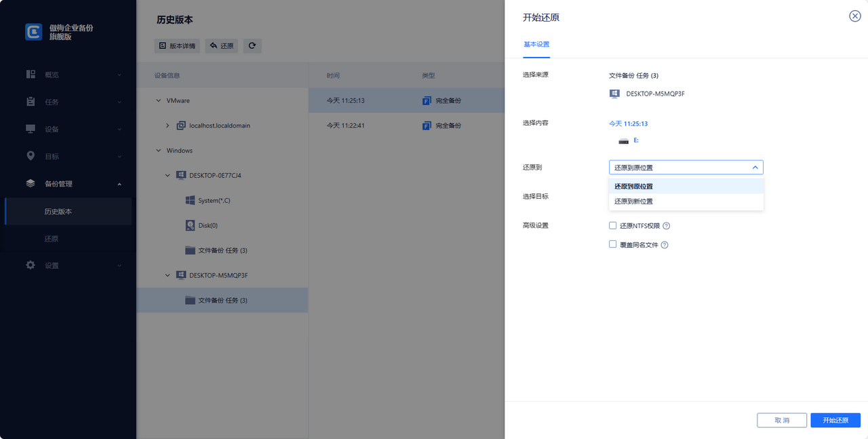Select 还原到原位置 option
This screenshot has width=868, height=439.
click(x=686, y=186)
